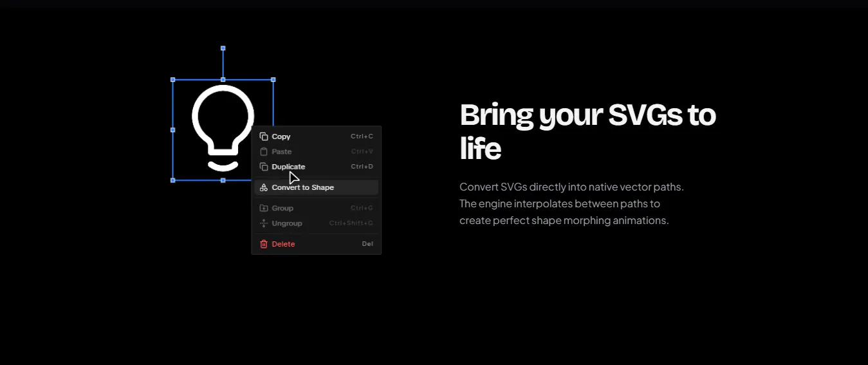
Task: Click the top-right corner selection handle
Action: click(x=273, y=80)
